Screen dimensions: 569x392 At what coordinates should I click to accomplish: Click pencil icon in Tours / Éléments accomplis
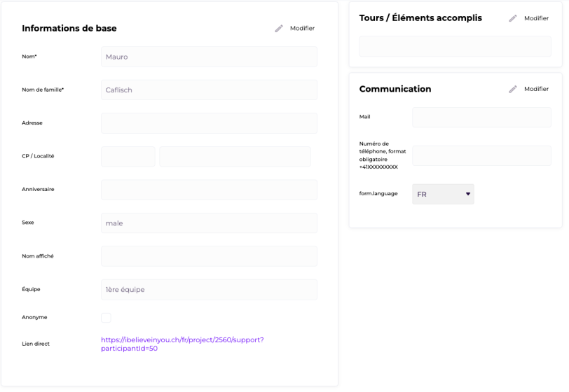pyautogui.click(x=513, y=18)
